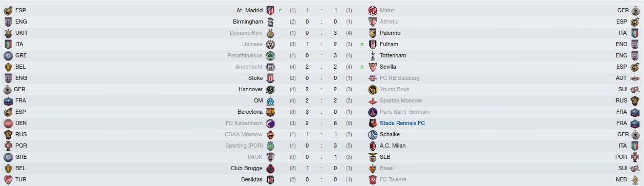The height and width of the screenshot is (186, 644).
Task: Click the FC København versus Rennes score
Action: (321, 123)
